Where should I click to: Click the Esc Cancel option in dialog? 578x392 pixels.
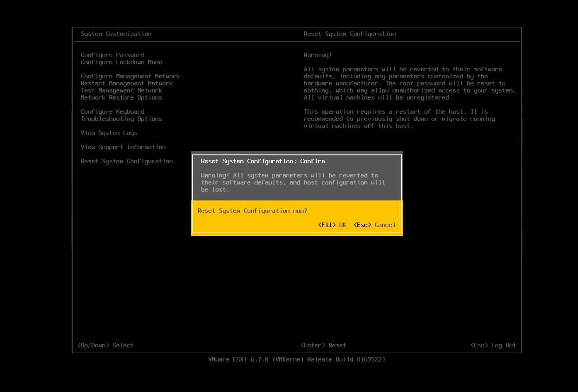[374, 225]
